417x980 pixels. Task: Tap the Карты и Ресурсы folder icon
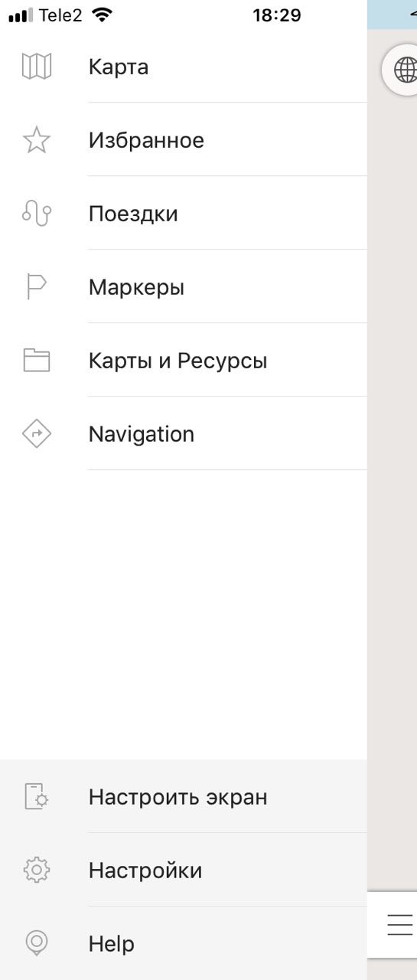pyautogui.click(x=37, y=361)
